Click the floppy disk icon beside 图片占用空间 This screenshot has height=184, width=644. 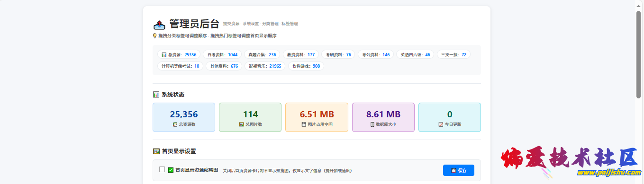(304, 124)
